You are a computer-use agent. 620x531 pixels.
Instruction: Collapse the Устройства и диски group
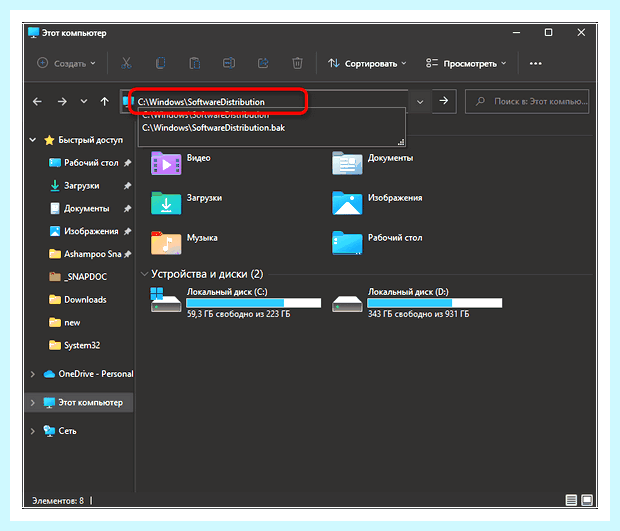tap(144, 274)
